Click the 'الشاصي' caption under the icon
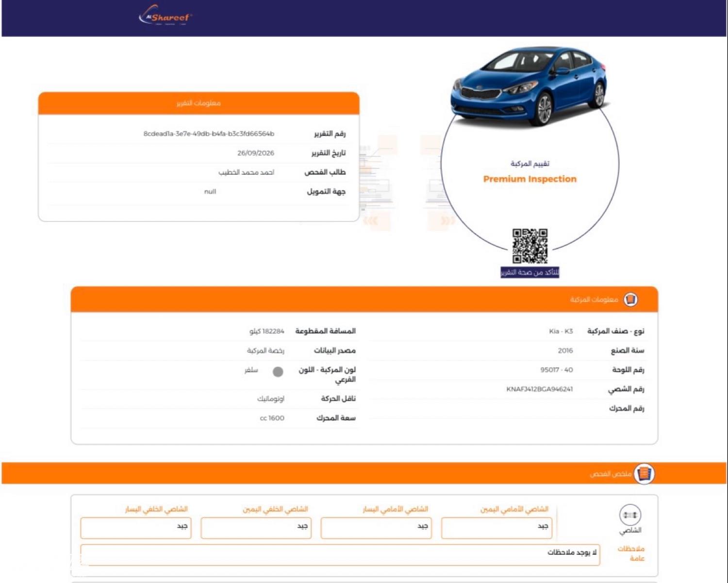Screen dimensions: 728x583 tap(630, 531)
